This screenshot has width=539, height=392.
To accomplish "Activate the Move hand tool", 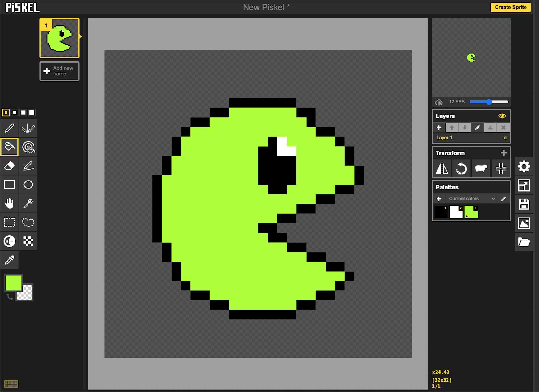I will click(10, 203).
